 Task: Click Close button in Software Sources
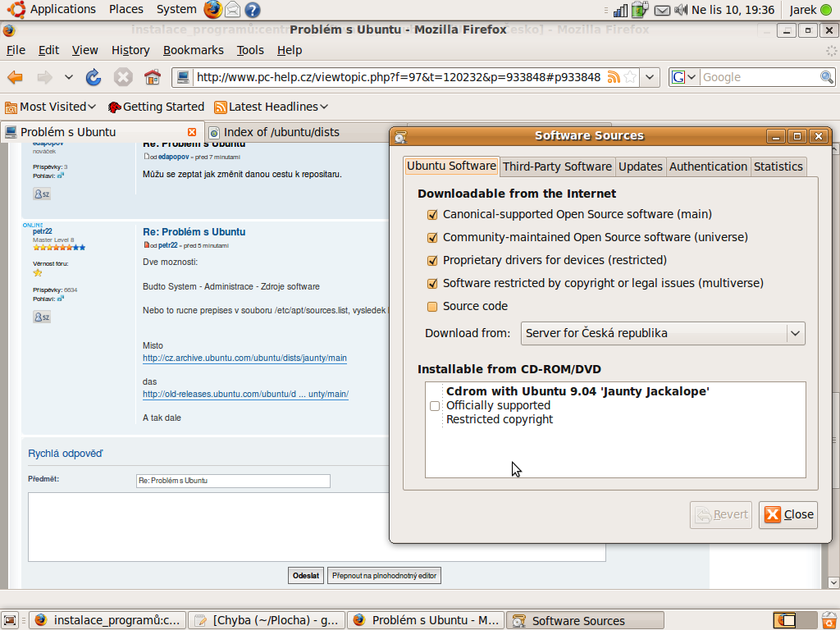pyautogui.click(x=788, y=515)
